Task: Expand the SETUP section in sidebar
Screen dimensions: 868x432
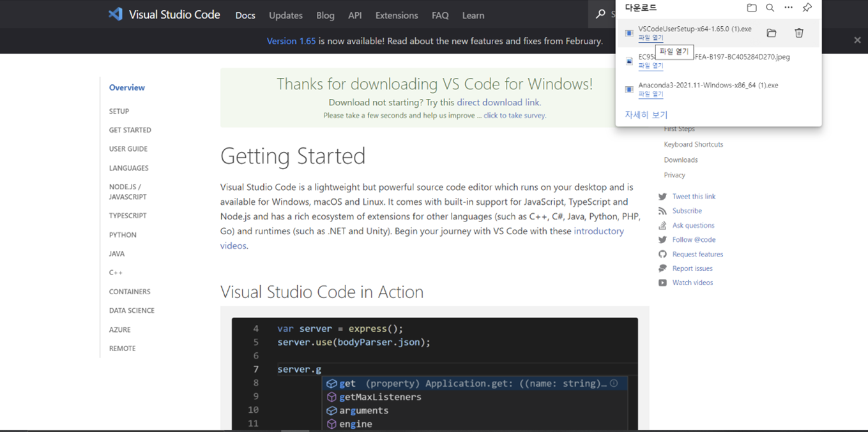Action: (119, 111)
